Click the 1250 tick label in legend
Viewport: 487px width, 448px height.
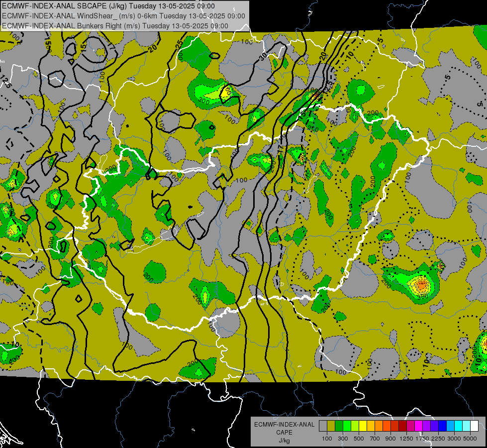(406, 439)
